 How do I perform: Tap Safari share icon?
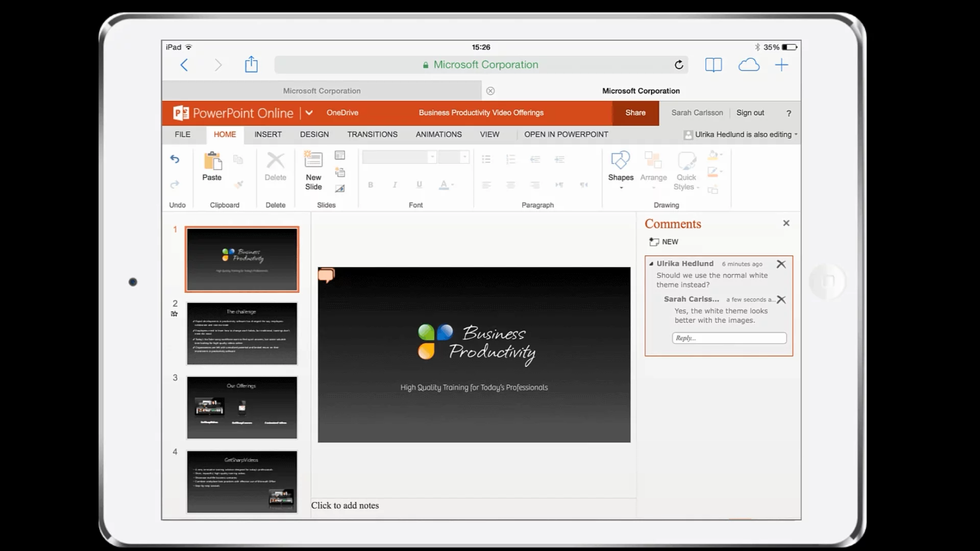[251, 65]
